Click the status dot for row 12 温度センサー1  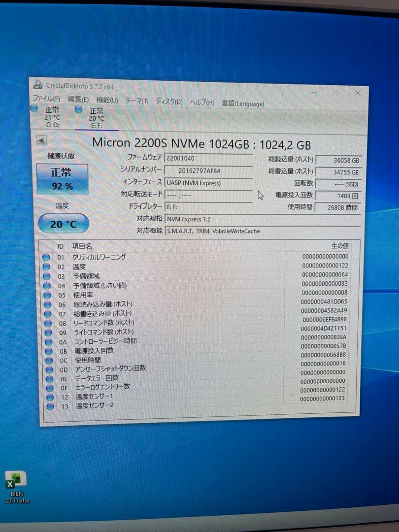[50, 397]
